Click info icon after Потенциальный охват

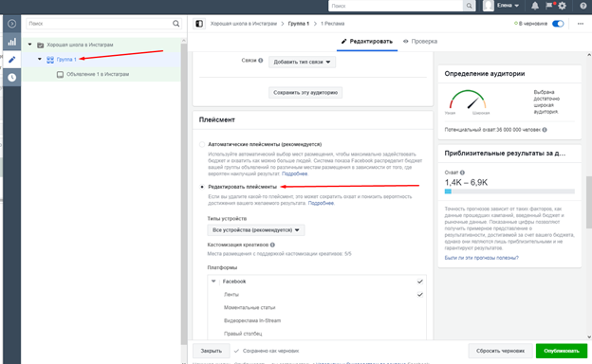coord(545,130)
